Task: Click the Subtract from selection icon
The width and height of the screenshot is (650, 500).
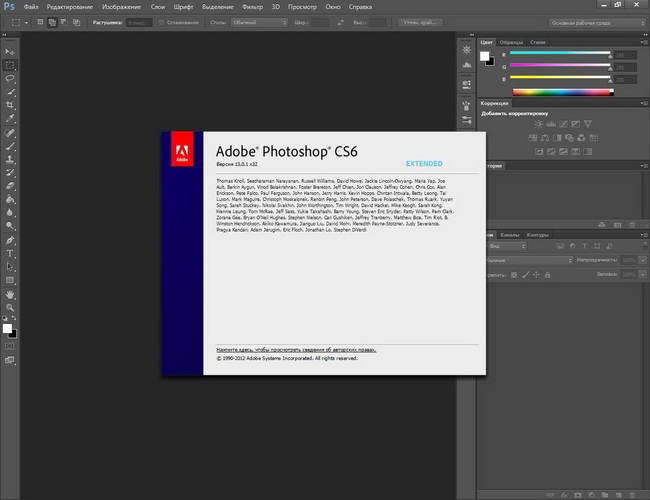Action: coord(64,22)
